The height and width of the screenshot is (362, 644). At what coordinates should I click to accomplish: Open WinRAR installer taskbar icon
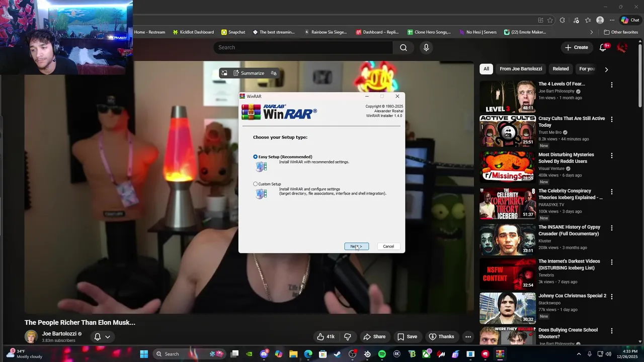click(x=500, y=354)
